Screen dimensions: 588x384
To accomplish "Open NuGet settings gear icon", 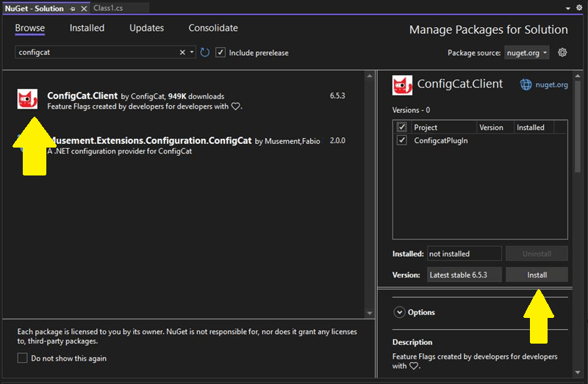I will pos(562,52).
